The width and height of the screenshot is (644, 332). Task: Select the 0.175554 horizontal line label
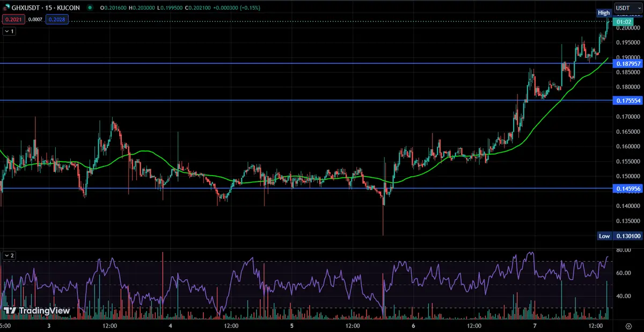click(627, 100)
